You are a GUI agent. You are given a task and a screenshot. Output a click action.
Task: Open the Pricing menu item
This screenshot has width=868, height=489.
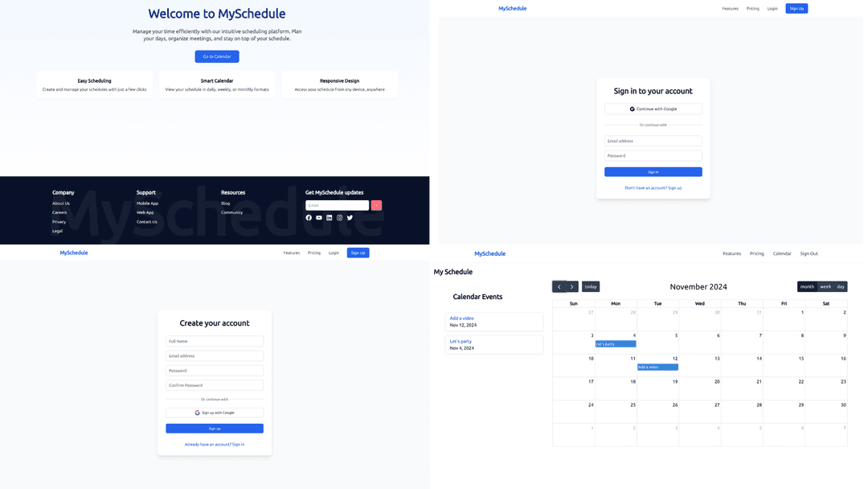click(x=752, y=8)
